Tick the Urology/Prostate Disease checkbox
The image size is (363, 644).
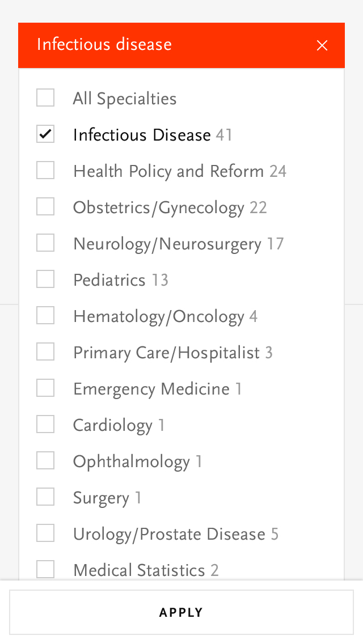(45, 533)
